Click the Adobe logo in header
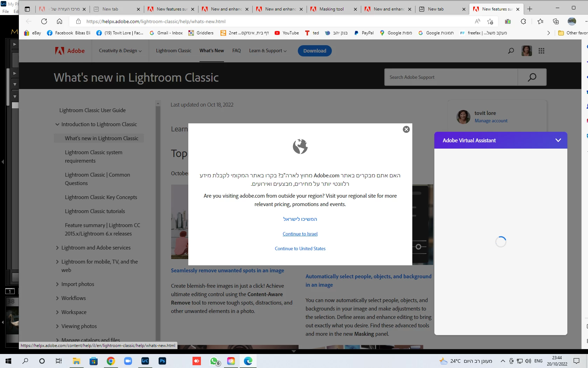Viewport: 588px width, 368px height. 70,51
